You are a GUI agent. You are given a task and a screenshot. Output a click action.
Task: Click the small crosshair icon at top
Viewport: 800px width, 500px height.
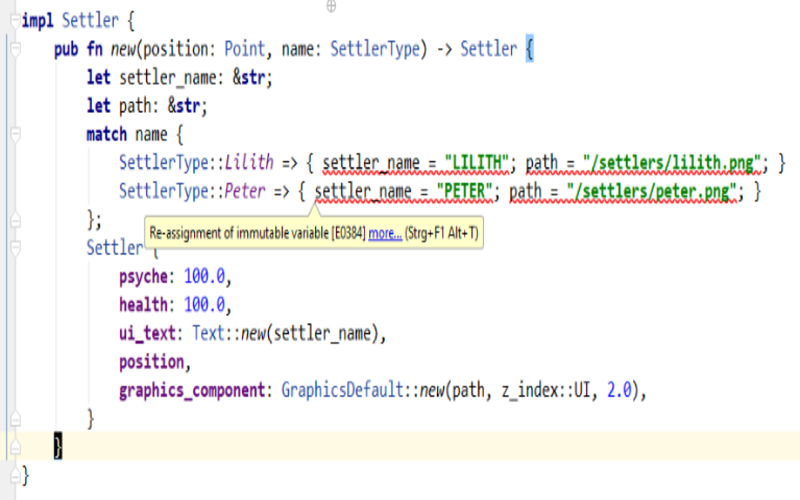point(331,6)
